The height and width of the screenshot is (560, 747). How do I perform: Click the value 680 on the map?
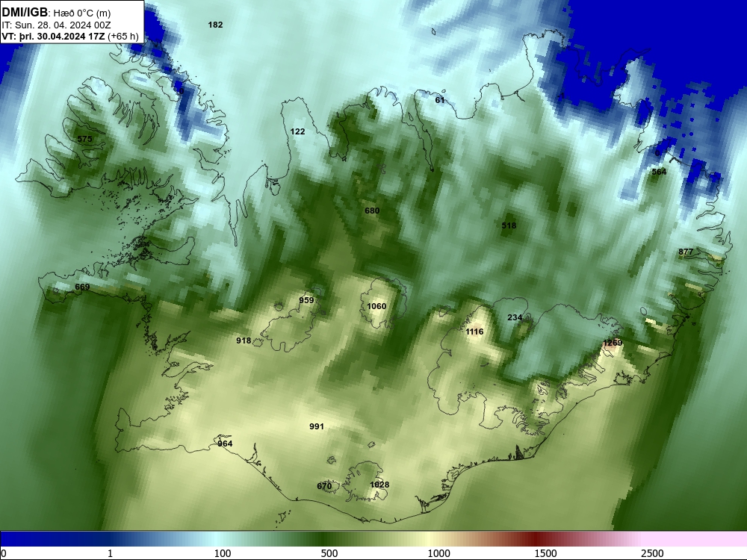(372, 211)
